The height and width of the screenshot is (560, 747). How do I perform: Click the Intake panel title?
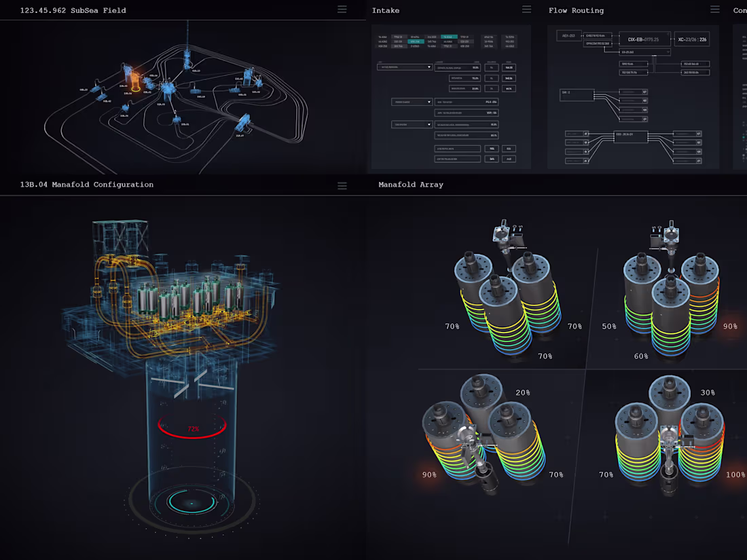pos(386,10)
